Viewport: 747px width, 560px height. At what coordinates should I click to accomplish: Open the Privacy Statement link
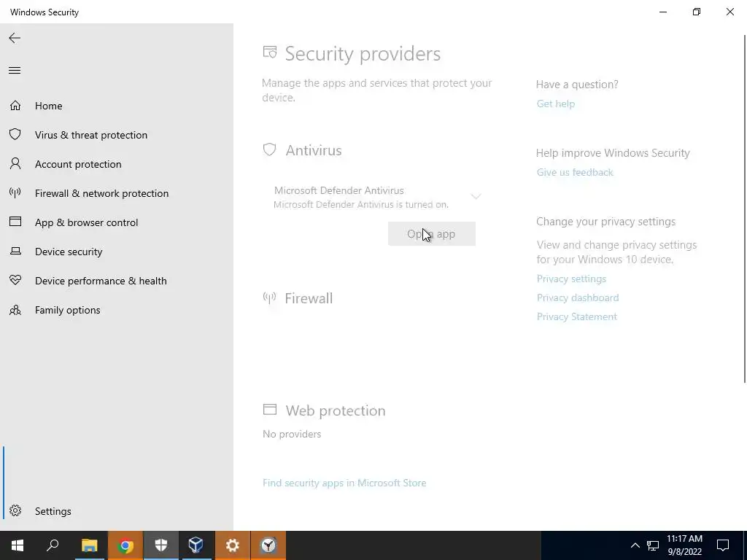(576, 316)
